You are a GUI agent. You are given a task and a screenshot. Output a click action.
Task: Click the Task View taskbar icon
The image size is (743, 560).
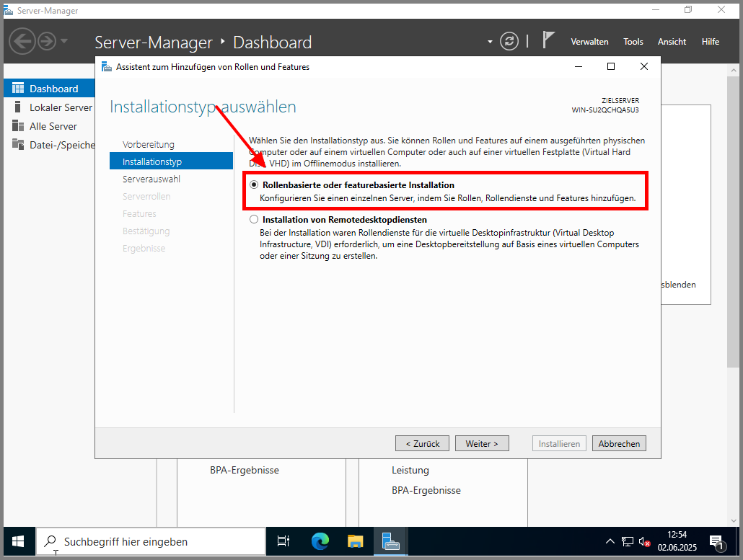(x=283, y=541)
